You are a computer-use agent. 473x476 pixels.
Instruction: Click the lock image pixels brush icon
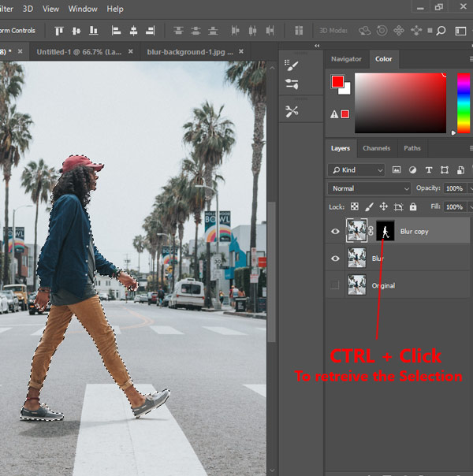pos(368,207)
